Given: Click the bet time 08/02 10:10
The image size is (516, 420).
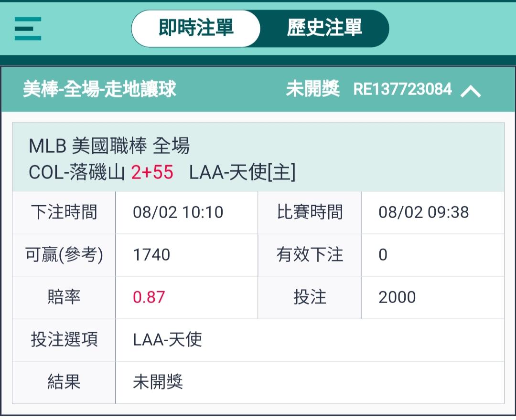Looking at the screenshot, I should coord(178,212).
